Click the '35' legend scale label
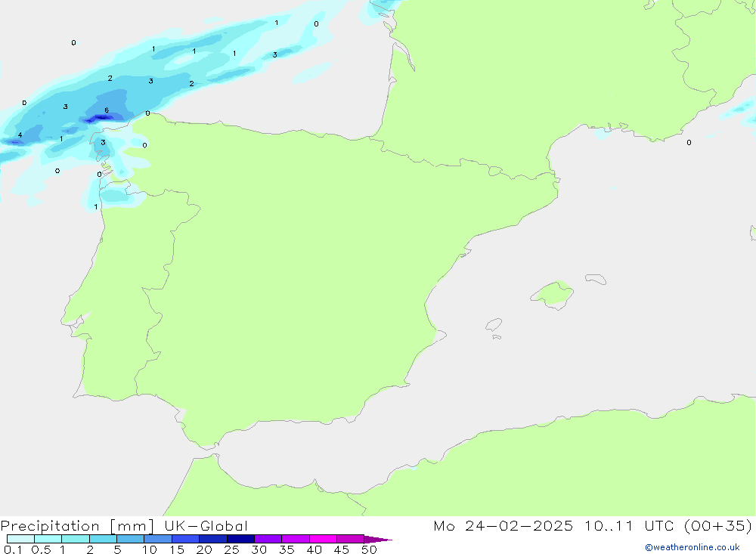Image resolution: width=756 pixels, height=554 pixels. click(x=287, y=549)
